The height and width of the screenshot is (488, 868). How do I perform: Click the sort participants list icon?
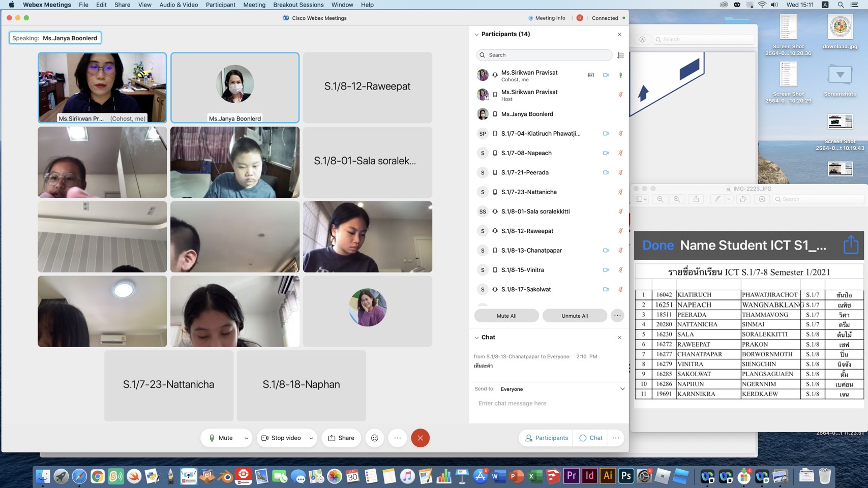tap(620, 55)
